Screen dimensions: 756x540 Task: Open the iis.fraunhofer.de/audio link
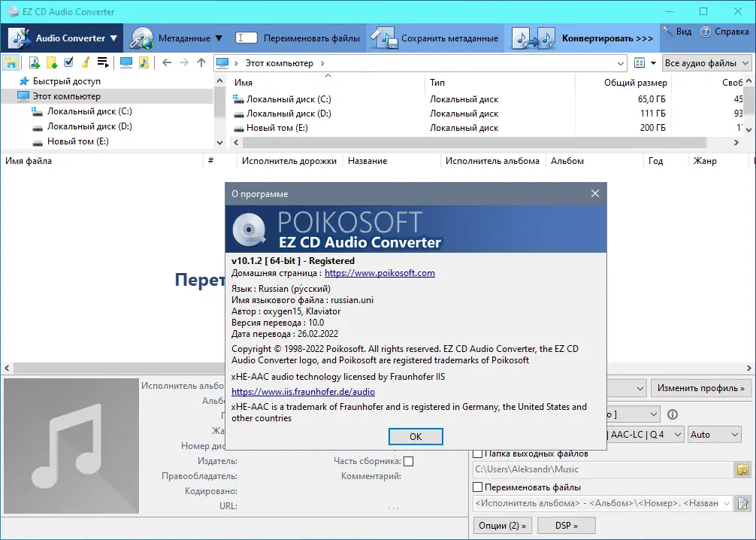point(303,392)
